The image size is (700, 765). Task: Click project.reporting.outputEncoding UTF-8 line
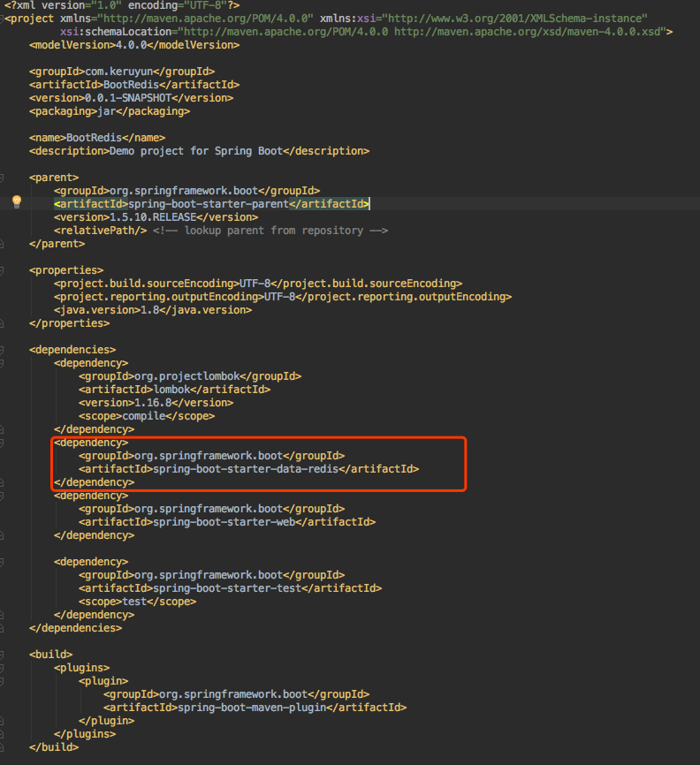(283, 297)
